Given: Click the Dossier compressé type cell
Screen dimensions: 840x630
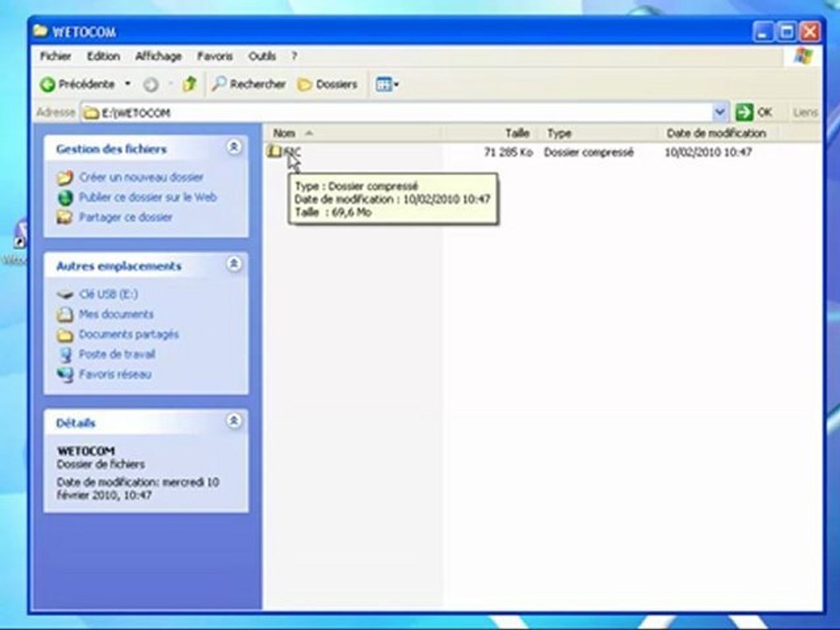Looking at the screenshot, I should pos(588,152).
